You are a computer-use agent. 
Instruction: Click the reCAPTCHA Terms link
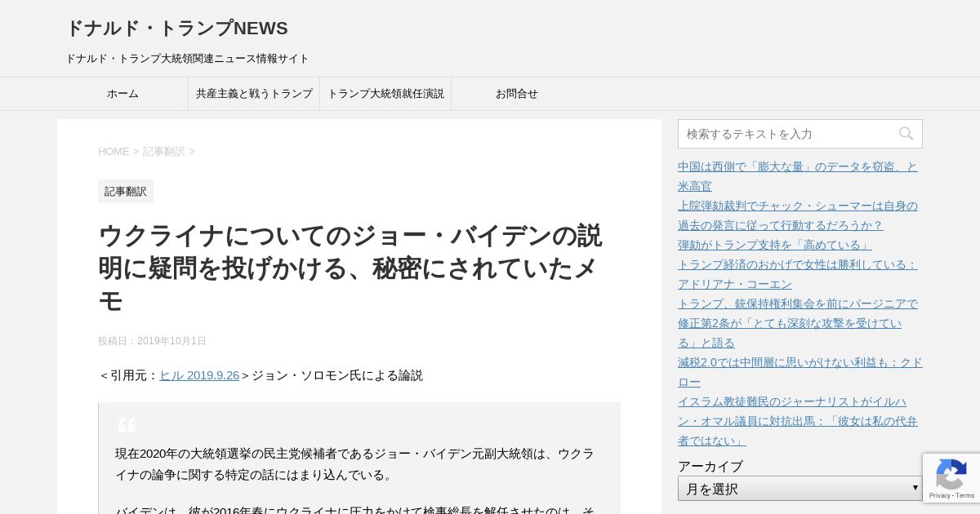pos(964,495)
